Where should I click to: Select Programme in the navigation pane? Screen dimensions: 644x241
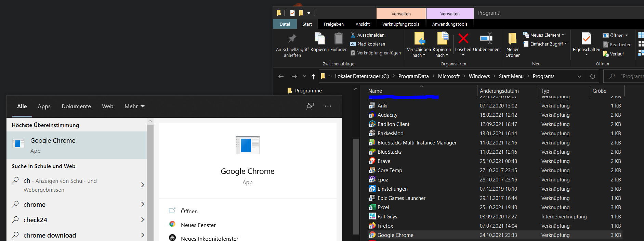pyautogui.click(x=304, y=90)
